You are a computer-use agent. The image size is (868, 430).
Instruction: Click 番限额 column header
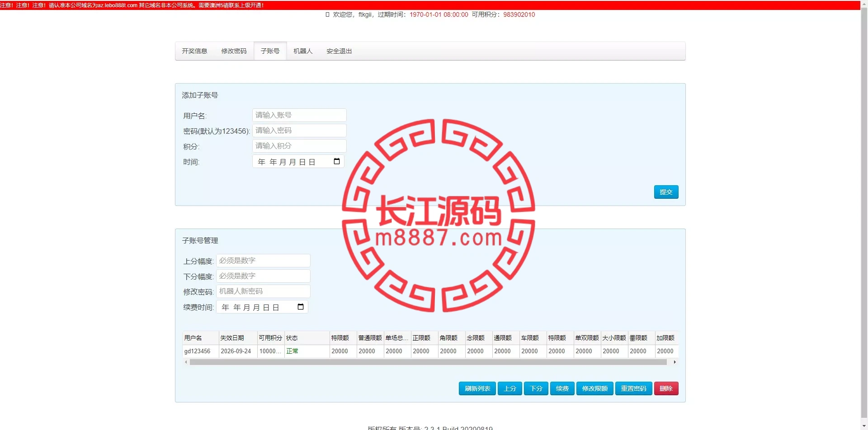pyautogui.click(x=642, y=338)
